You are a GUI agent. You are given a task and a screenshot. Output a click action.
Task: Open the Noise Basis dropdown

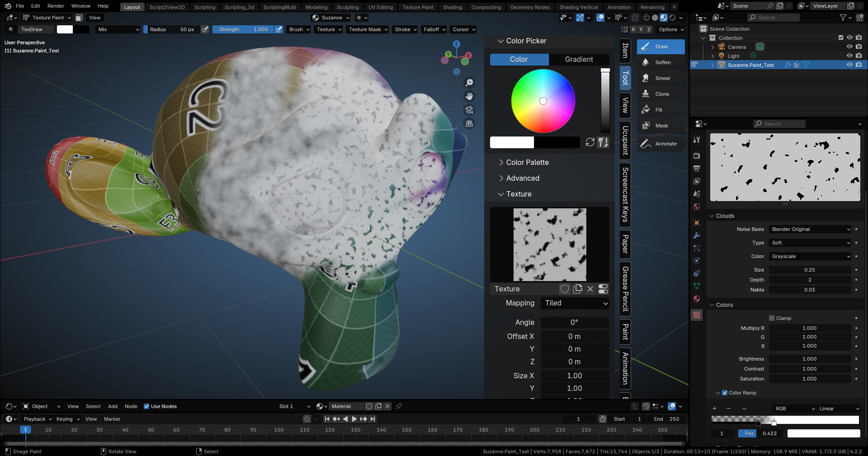point(810,229)
